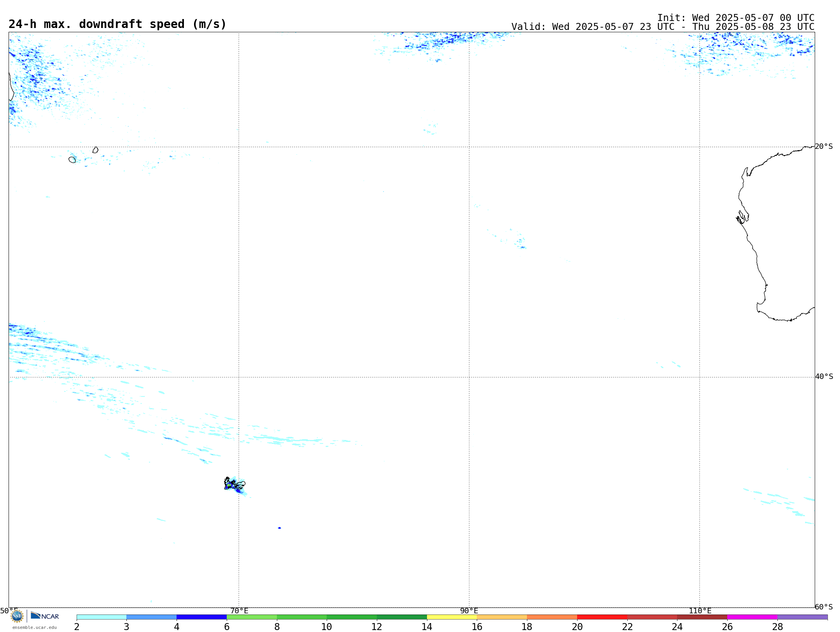840x632 pixels.
Task: Click the colorbar tick label '2'
Action: click(x=77, y=627)
